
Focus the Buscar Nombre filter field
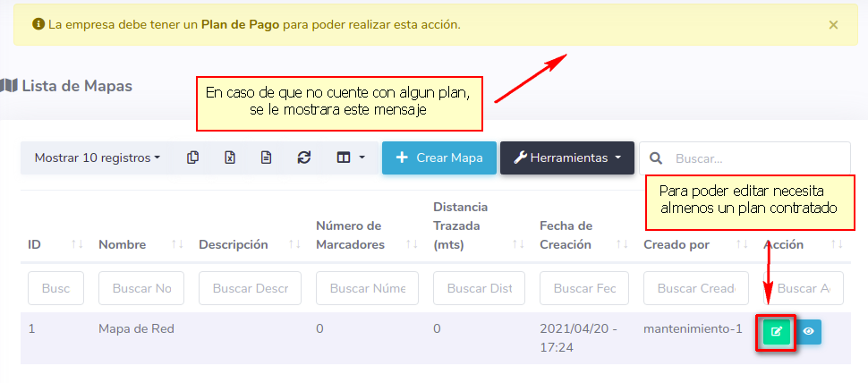click(x=141, y=288)
